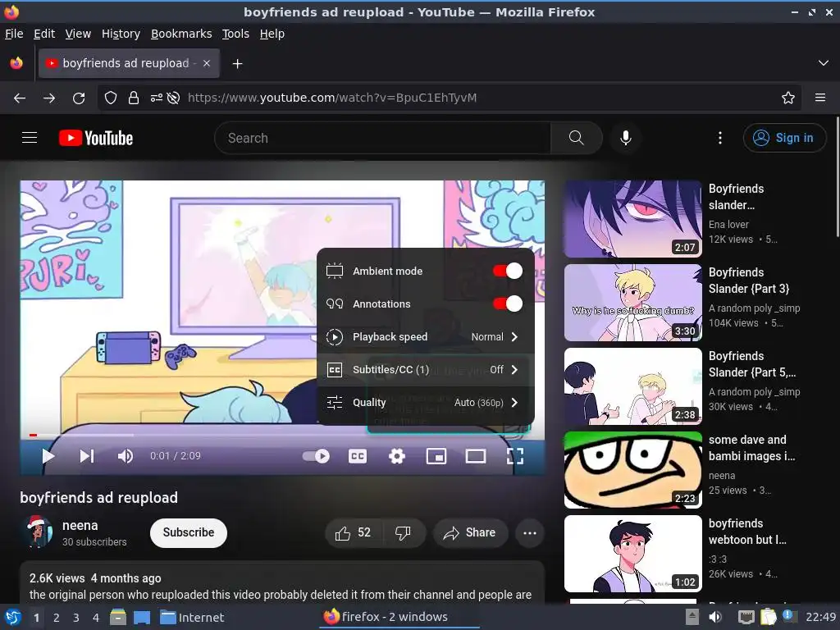The height and width of the screenshot is (630, 840).
Task: Open Quality settings submenu
Action: tap(426, 402)
